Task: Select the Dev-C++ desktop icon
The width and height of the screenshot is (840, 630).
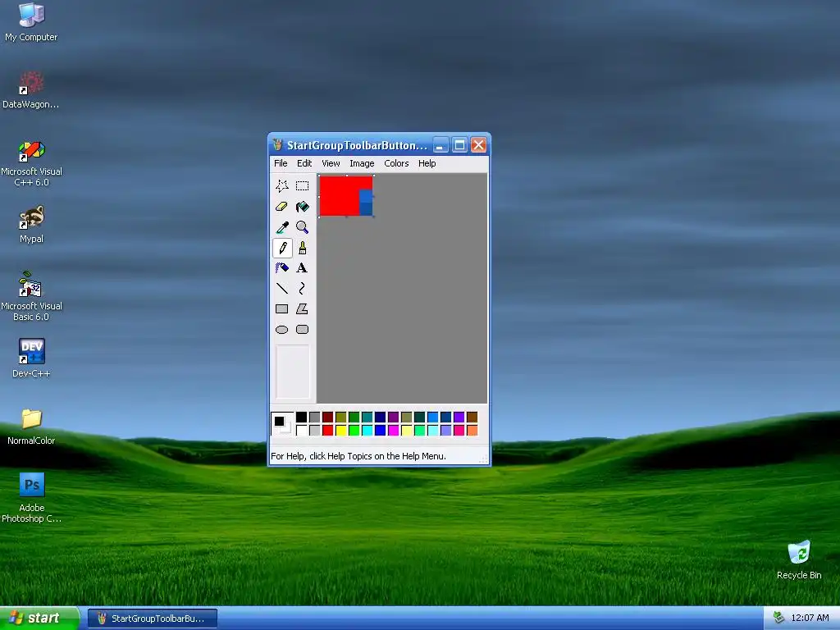Action: 31,358
